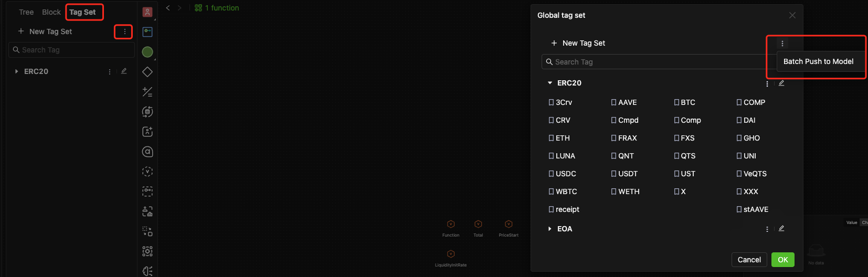Enable the WETH tag checkbox
The width and height of the screenshot is (868, 277).
[613, 192]
